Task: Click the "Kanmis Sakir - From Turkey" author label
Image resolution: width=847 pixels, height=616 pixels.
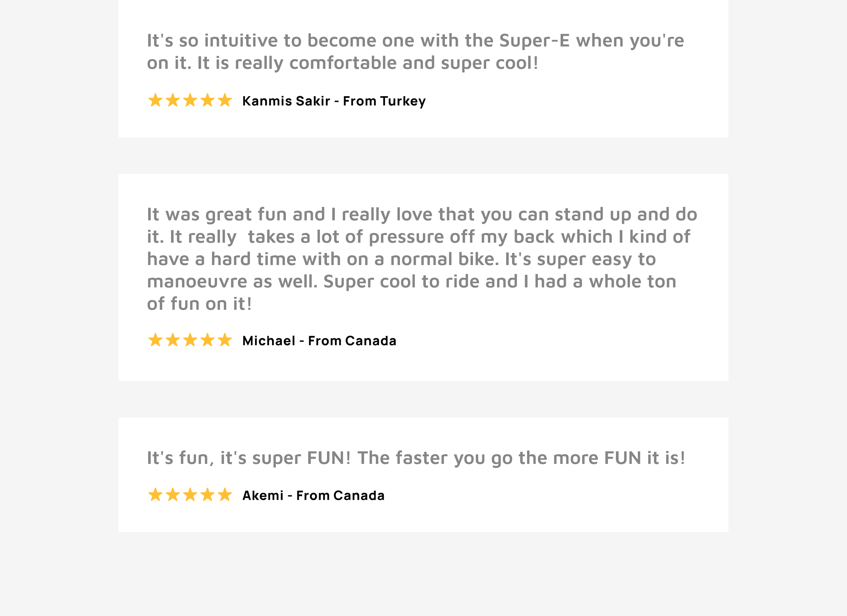Action: tap(334, 101)
